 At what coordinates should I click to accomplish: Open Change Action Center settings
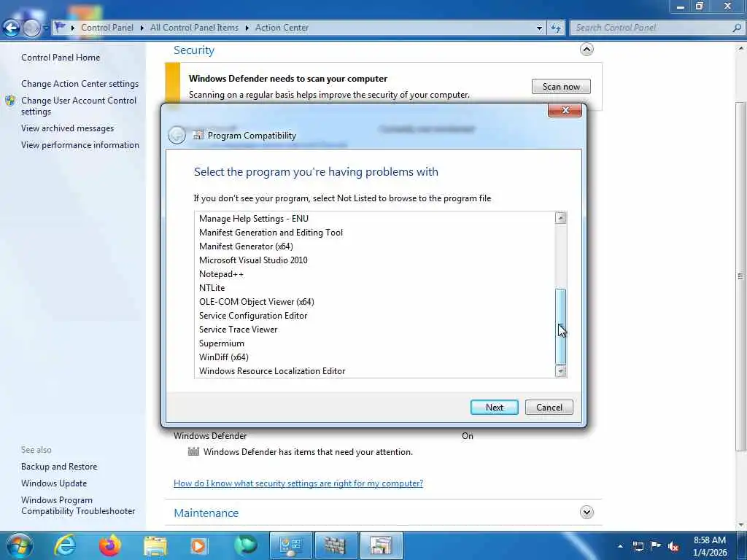pyautogui.click(x=80, y=84)
